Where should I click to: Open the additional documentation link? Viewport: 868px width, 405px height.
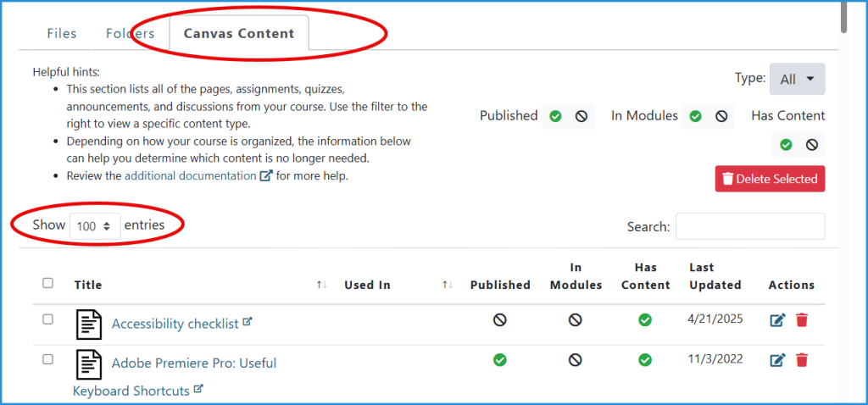coord(190,176)
